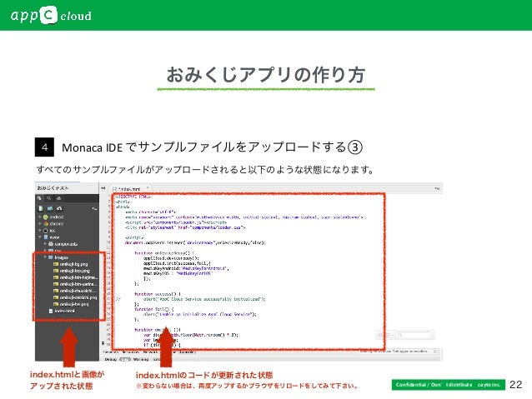Click the ios platform icon

[46, 231]
